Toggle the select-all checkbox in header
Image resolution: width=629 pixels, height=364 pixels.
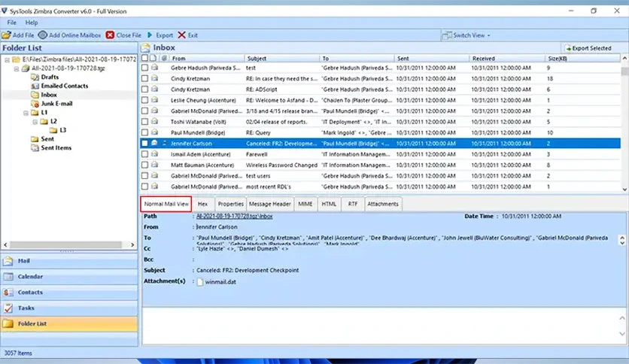click(x=144, y=58)
